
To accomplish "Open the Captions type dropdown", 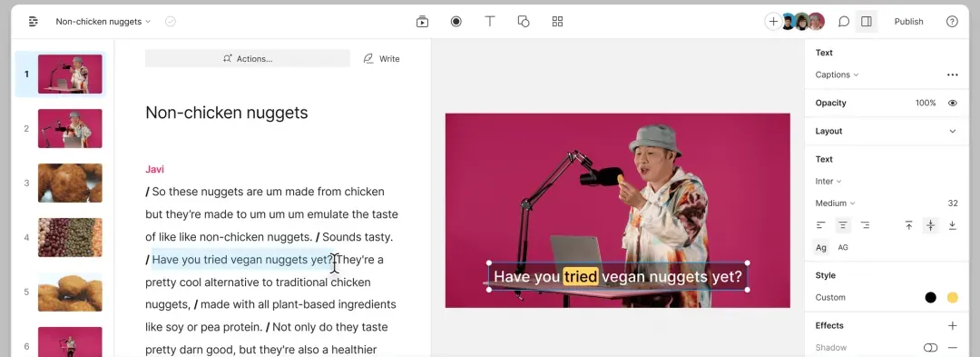I will 837,74.
